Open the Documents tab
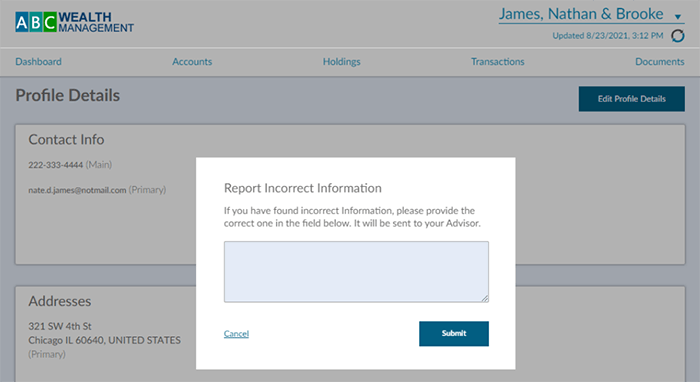Viewport: 700px width, 382px height. pyautogui.click(x=659, y=62)
